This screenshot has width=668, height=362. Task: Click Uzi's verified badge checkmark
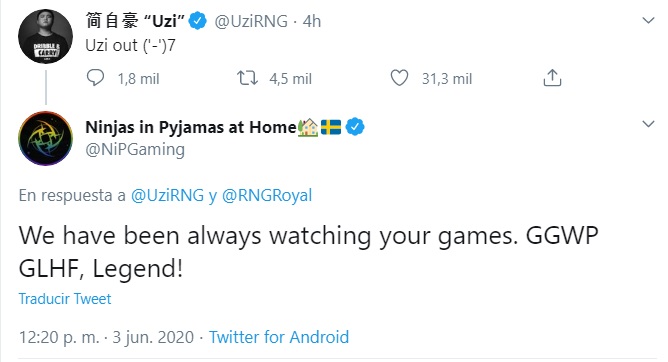click(198, 21)
